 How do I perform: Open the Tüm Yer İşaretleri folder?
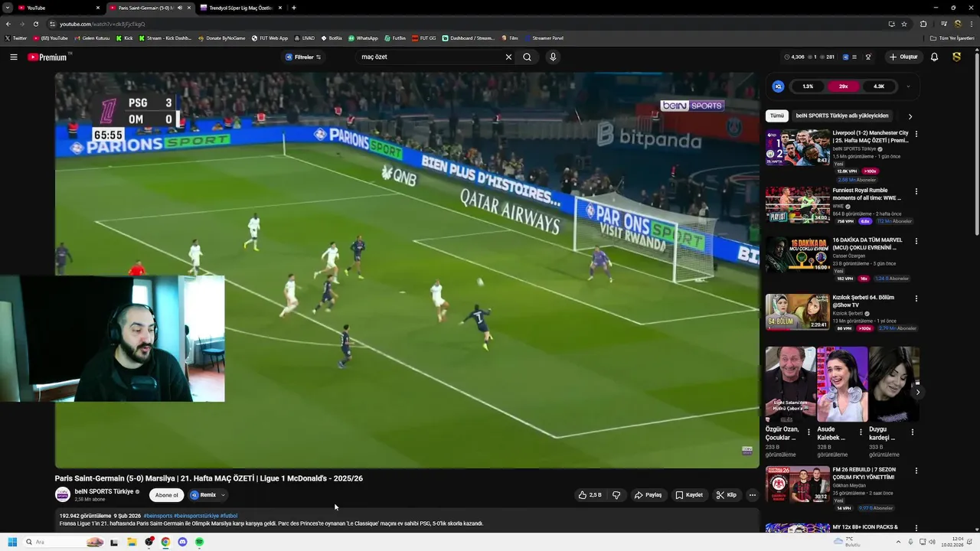[952, 37]
